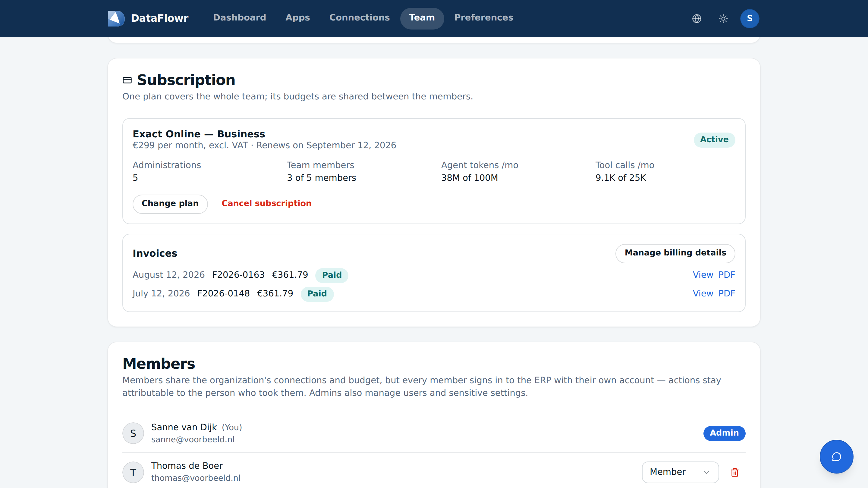Click invoice number F2026-0148

[x=223, y=293]
